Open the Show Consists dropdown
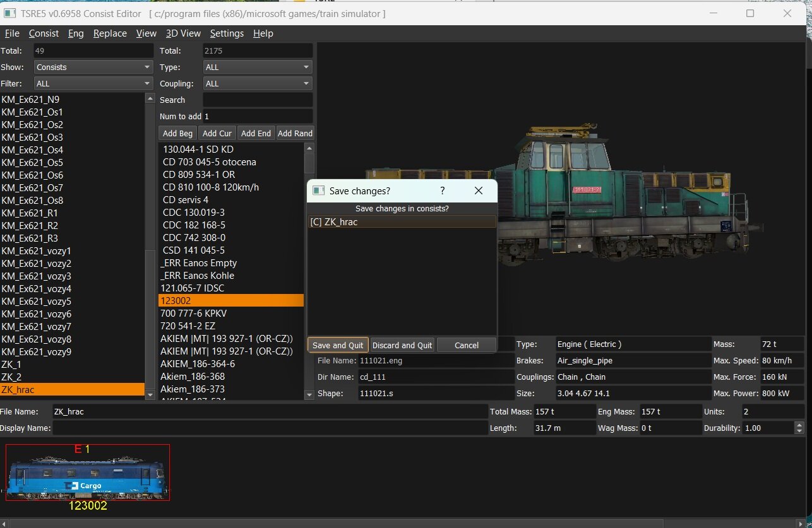This screenshot has width=812, height=528. click(93, 67)
